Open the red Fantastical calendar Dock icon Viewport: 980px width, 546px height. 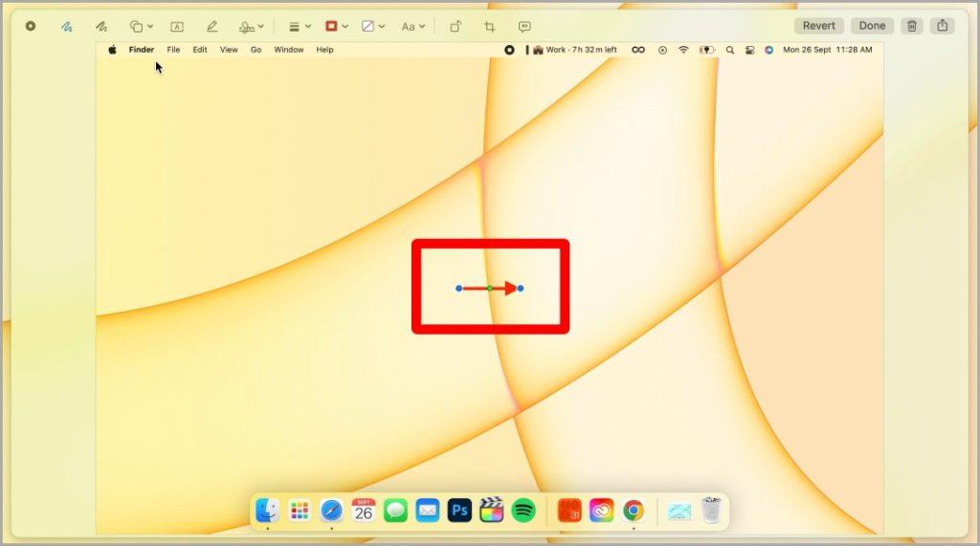[569, 511]
